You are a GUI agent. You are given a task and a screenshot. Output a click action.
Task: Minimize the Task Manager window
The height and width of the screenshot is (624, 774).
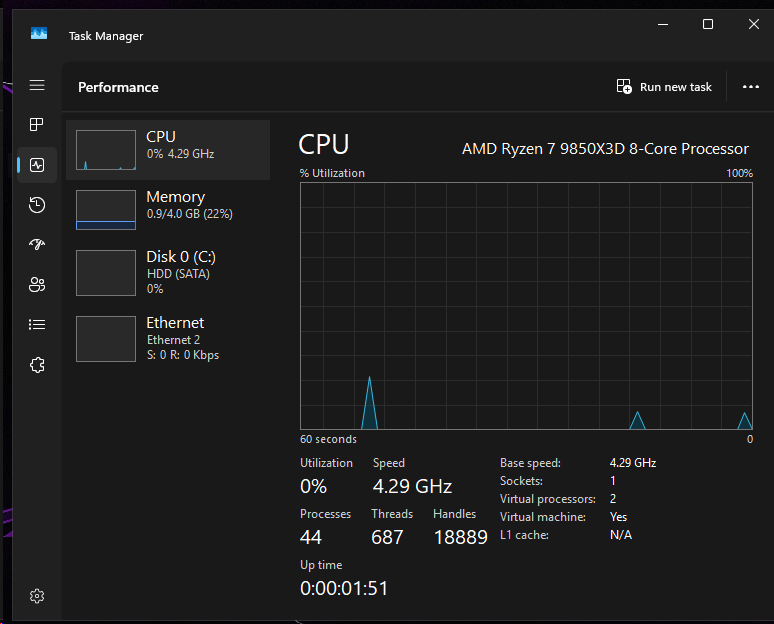coord(663,24)
